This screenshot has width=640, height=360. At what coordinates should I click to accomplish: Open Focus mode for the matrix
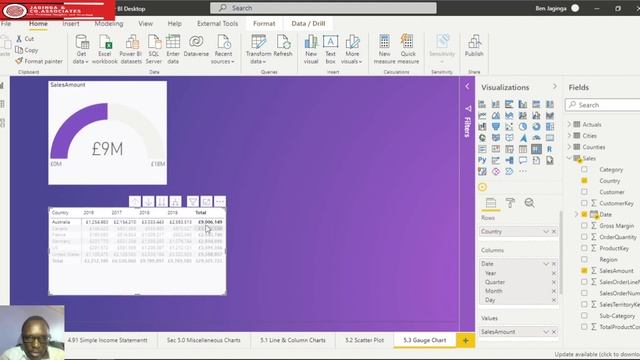click(207, 202)
